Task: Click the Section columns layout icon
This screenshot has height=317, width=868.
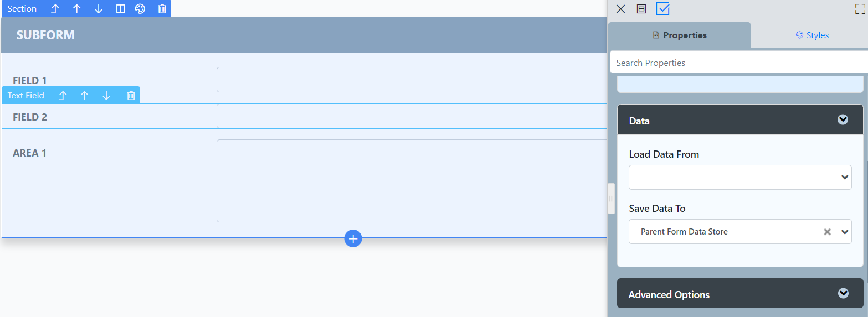Action: point(120,9)
